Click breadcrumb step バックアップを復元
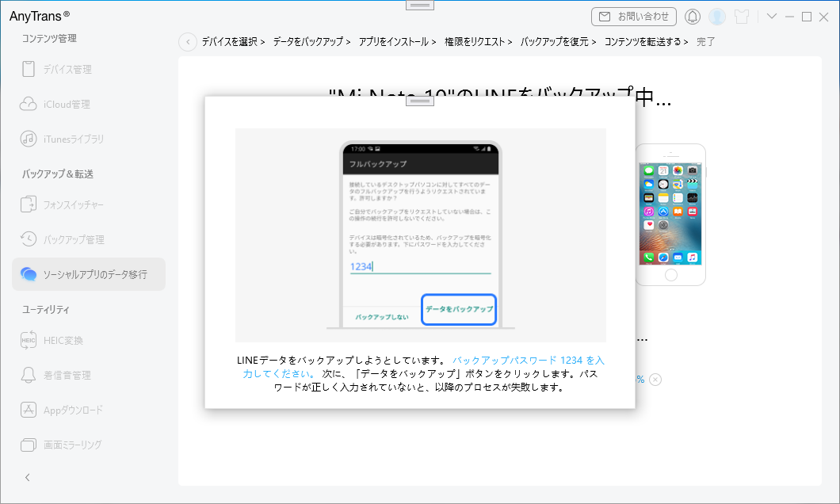Viewport: 840px width, 504px height. tap(555, 42)
